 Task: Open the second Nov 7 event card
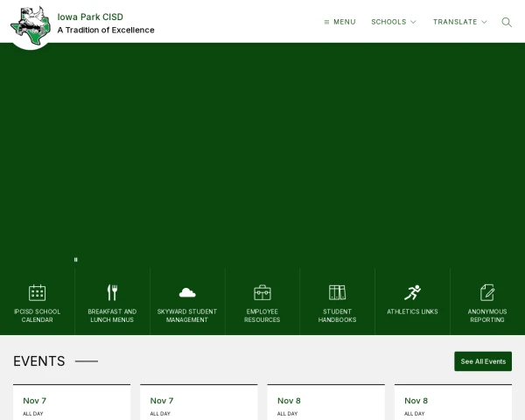[199, 402]
